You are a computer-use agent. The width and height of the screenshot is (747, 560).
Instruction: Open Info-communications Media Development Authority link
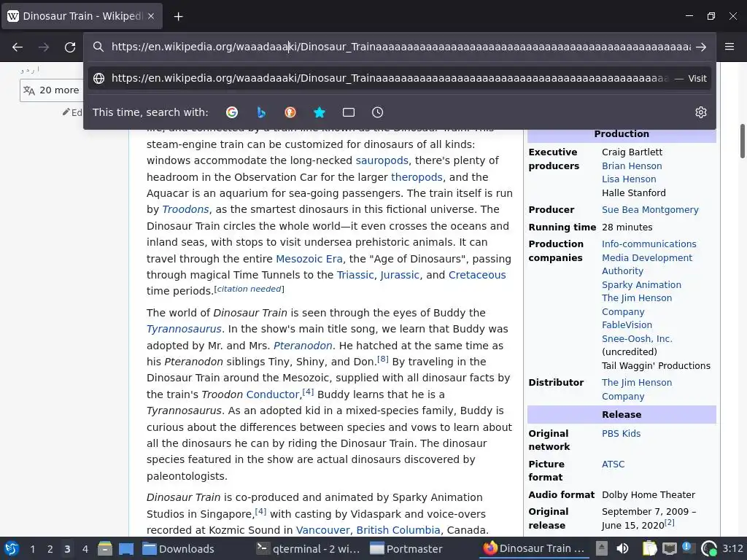pos(649,257)
